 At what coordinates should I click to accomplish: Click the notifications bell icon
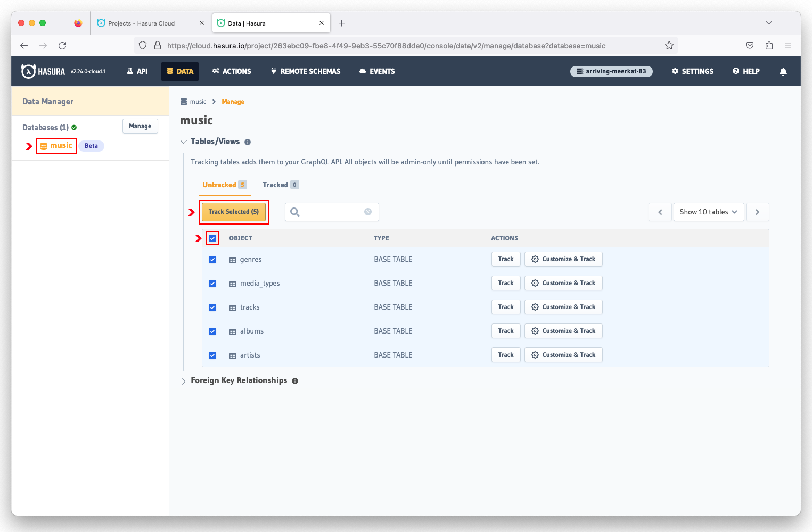point(783,72)
